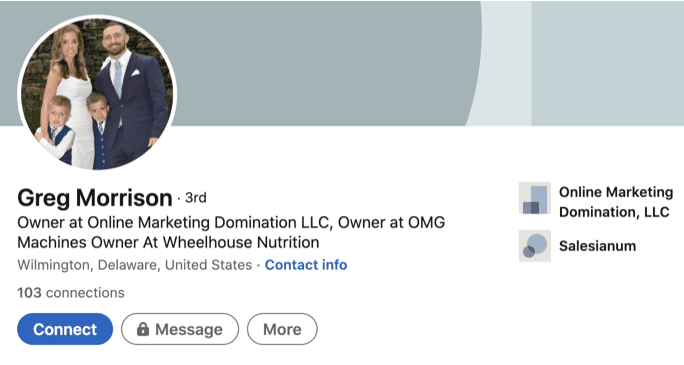Click the 3rd degree connection badge
This screenshot has height=365, width=684.
coord(195,198)
